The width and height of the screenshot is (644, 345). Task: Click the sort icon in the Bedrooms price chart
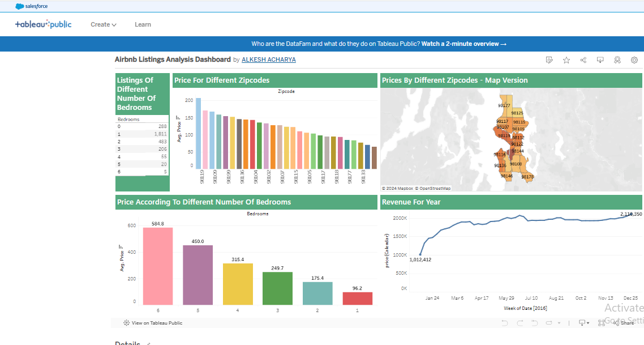click(x=122, y=246)
